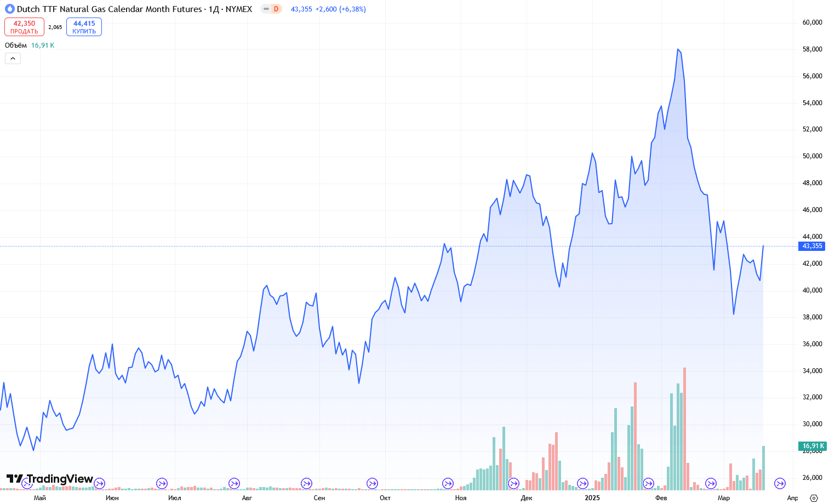The image size is (829, 504).
Task: Click the contract rollover marker near Авг
Action: point(234,483)
